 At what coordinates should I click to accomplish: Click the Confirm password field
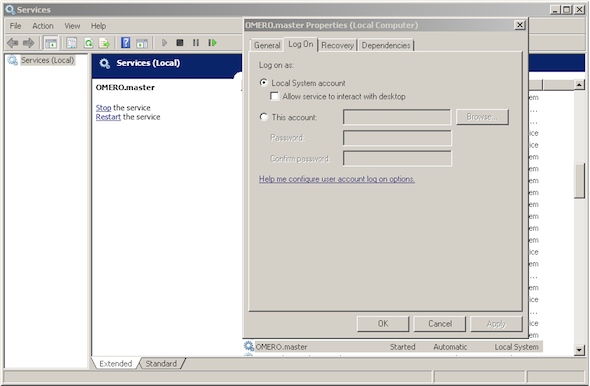click(397, 158)
